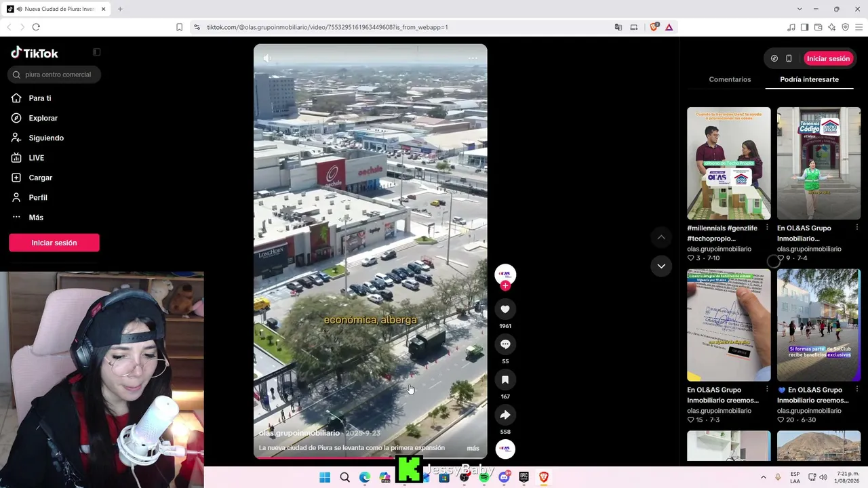Save the video with the bookmark icon

[x=505, y=380]
